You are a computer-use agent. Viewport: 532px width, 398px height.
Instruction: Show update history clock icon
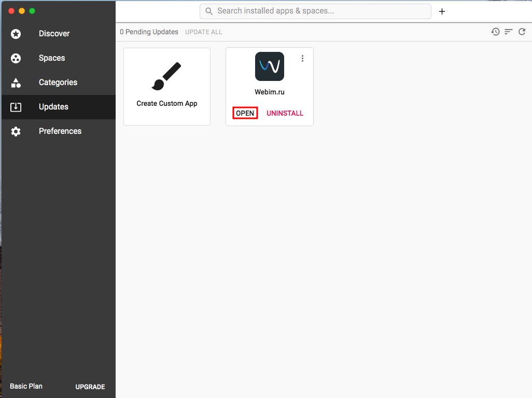pyautogui.click(x=496, y=32)
